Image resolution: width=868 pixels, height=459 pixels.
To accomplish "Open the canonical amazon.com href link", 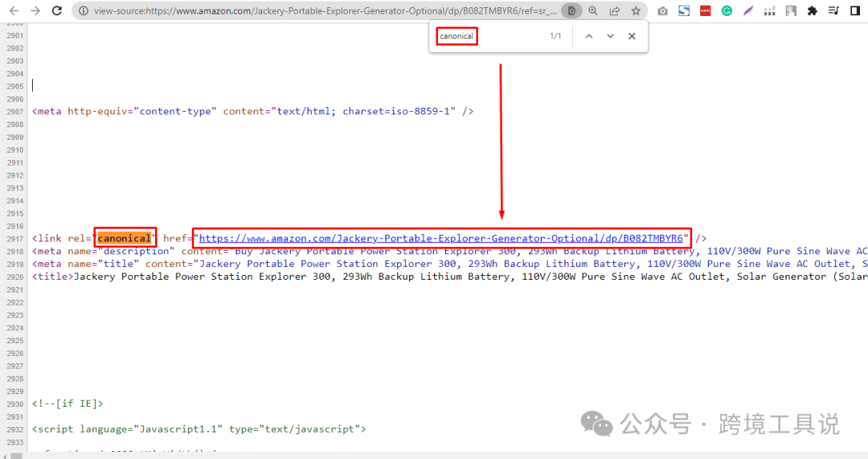I will click(x=440, y=239).
